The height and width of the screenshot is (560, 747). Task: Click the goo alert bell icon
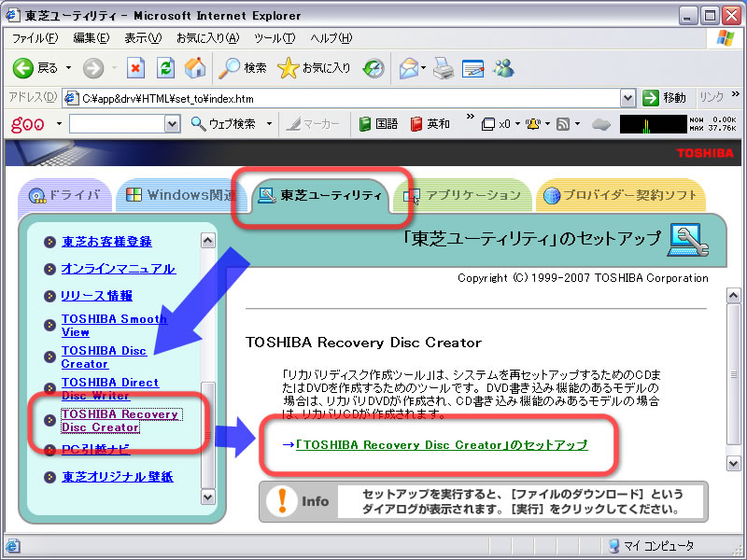pos(533,124)
